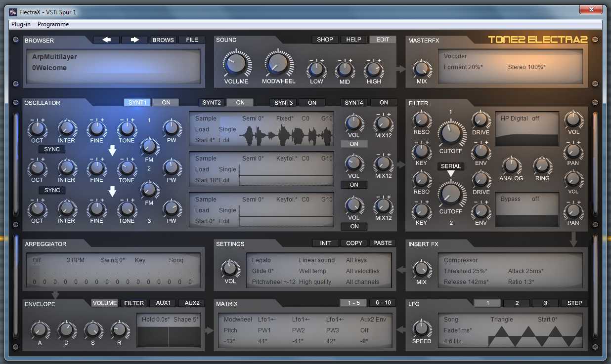Click the LFO SPEED knob
The height and width of the screenshot is (364, 611).
(x=422, y=328)
